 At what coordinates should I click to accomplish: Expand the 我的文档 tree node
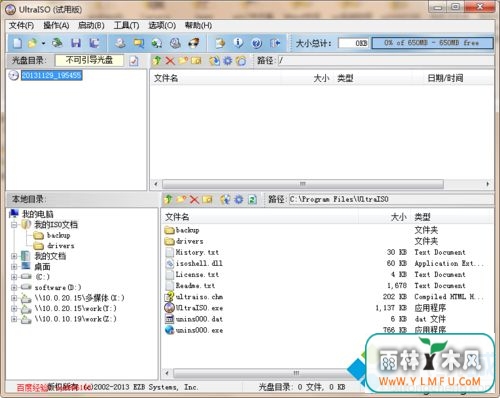click(x=14, y=256)
